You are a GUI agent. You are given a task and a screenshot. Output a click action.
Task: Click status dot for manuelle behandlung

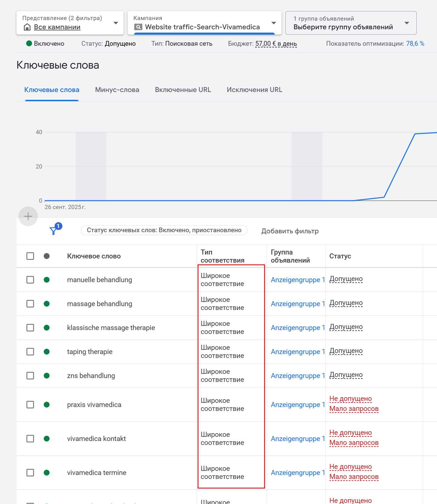[47, 280]
